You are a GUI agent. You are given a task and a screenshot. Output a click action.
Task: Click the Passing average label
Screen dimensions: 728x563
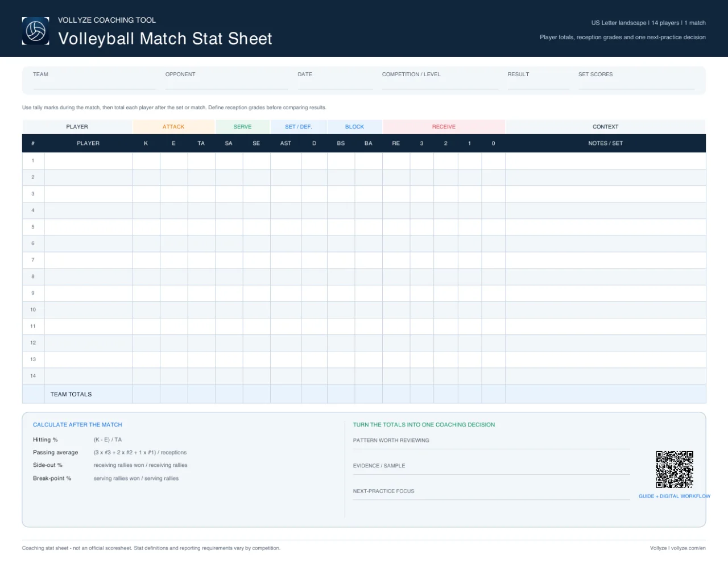pyautogui.click(x=56, y=453)
